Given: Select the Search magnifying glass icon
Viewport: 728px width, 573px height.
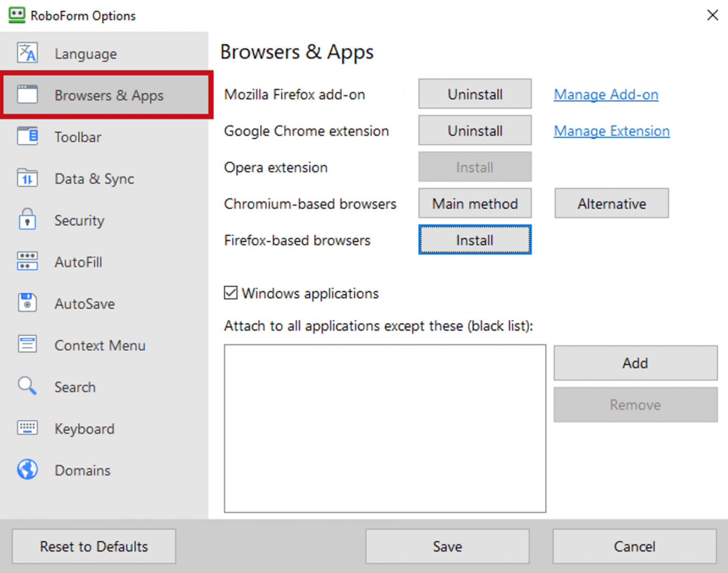Looking at the screenshot, I should [x=27, y=386].
